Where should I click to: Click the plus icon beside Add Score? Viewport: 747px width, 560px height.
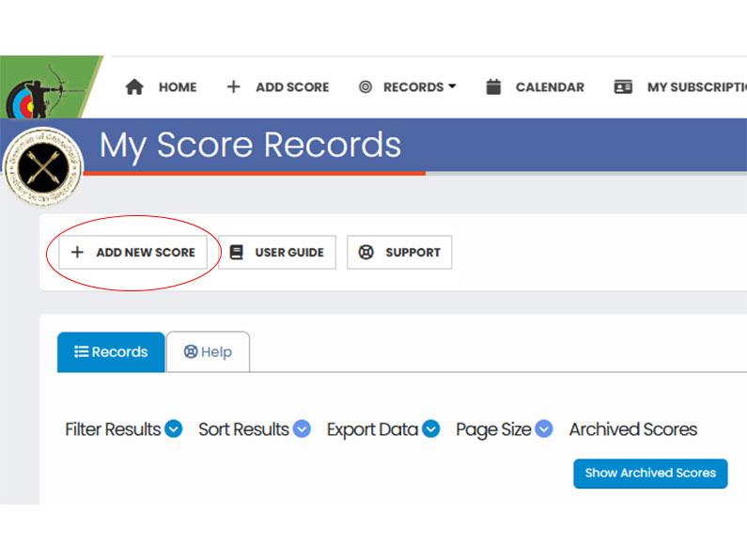(233, 86)
